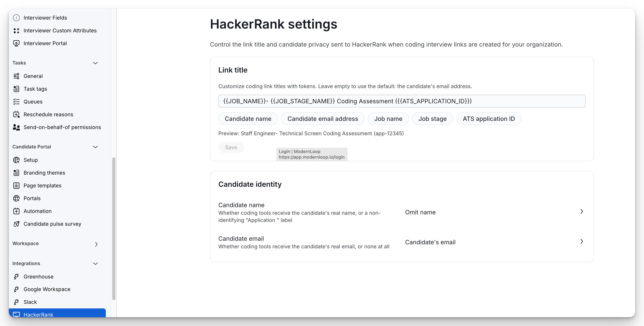Click the Reschedule reasons calendar icon

(16, 114)
